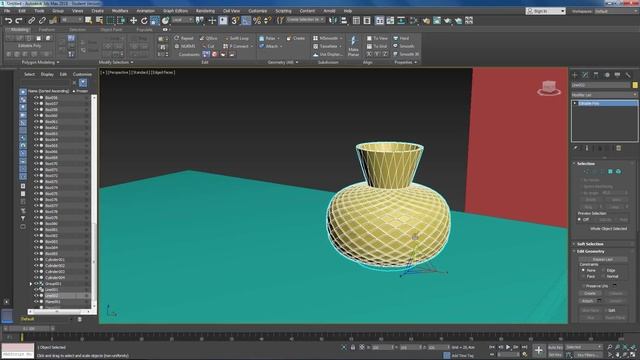Click the Play Animation button
Image resolution: width=640 pixels, height=360 pixels.
tap(508, 347)
